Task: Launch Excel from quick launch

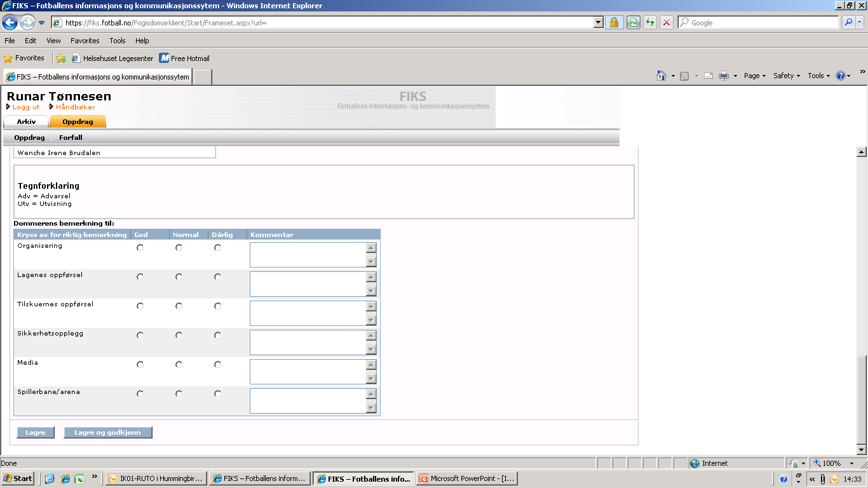Action: pyautogui.click(x=79, y=478)
